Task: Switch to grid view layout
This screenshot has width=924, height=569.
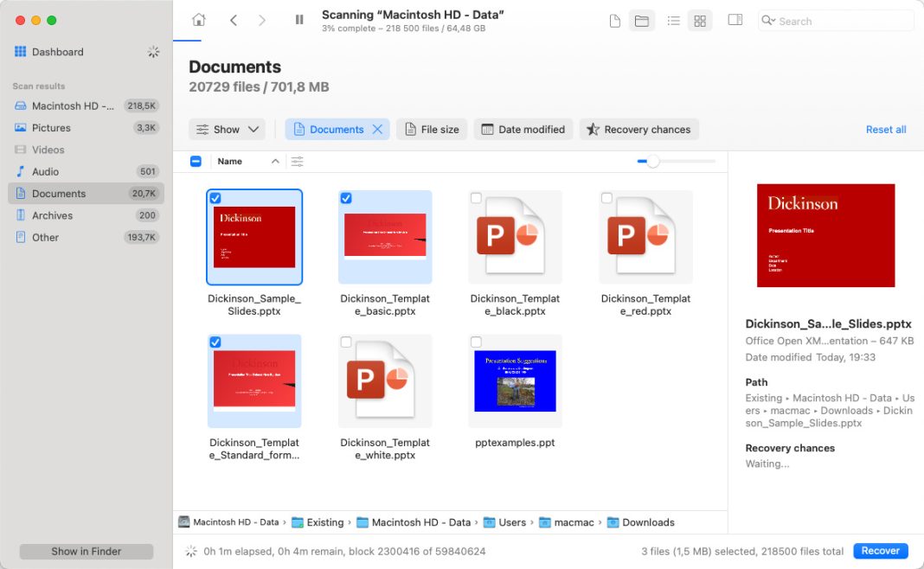Action: click(700, 20)
